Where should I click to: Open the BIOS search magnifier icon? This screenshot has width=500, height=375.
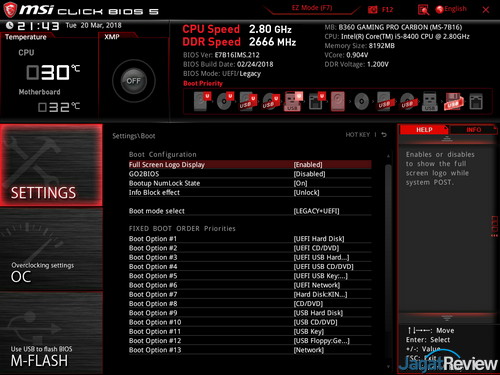pos(423,10)
